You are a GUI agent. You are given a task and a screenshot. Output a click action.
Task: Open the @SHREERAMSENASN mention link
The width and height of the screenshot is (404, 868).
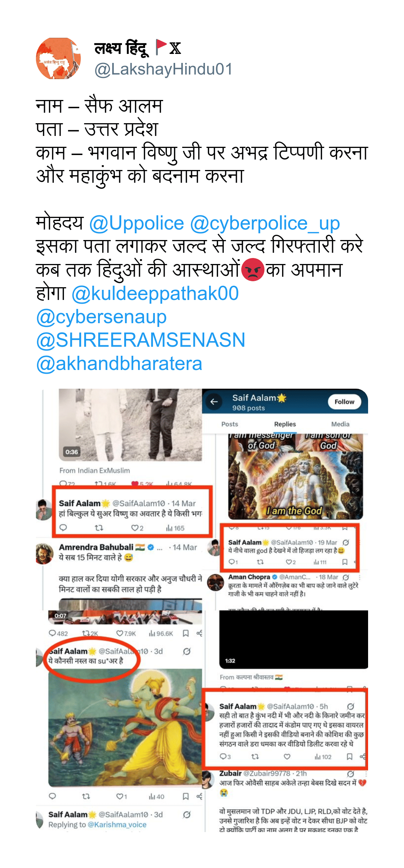141,340
